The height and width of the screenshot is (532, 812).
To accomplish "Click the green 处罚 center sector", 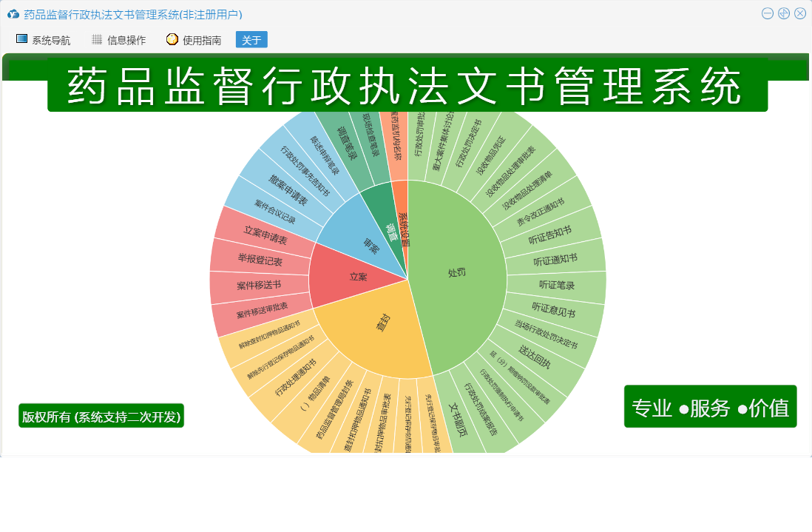I will [x=457, y=273].
